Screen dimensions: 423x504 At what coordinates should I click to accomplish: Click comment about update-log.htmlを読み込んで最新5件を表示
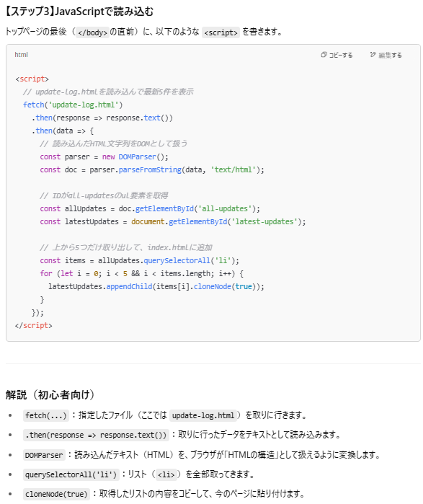(108, 92)
